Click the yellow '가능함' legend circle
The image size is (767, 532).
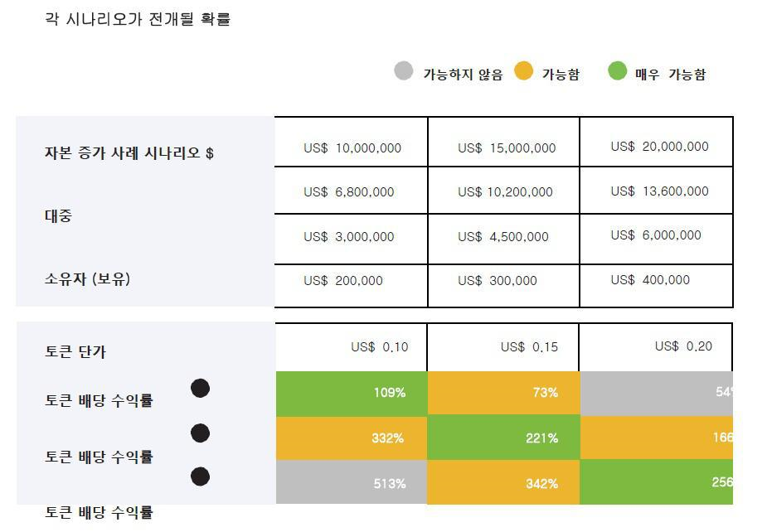tap(523, 71)
